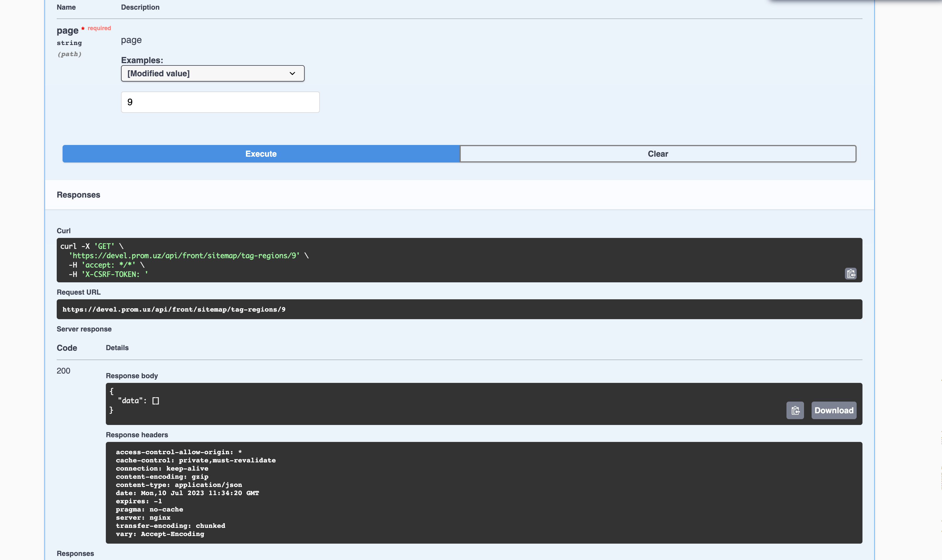Open the Examples dropdown showing Modified value
The width and height of the screenshot is (942, 560).
coord(213,73)
